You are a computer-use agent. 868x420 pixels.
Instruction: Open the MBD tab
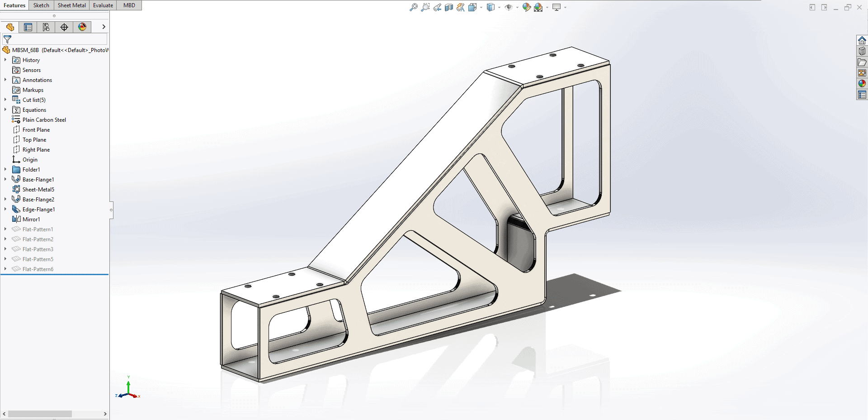coord(129,5)
